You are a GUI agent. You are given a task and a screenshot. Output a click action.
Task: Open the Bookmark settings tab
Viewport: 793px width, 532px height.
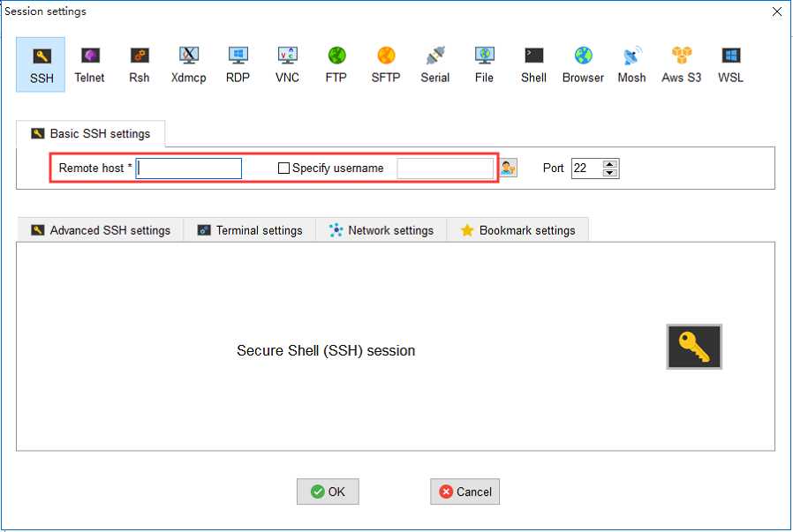(x=517, y=230)
